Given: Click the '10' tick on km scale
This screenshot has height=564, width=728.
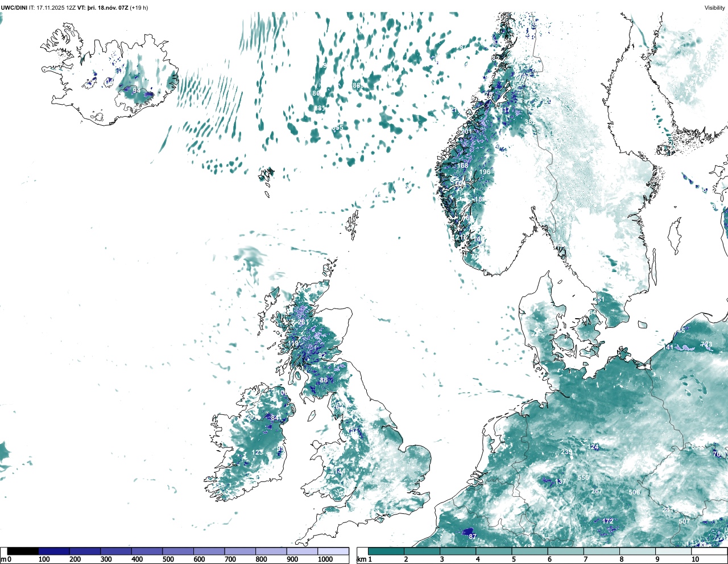Looking at the screenshot, I should point(695,560).
